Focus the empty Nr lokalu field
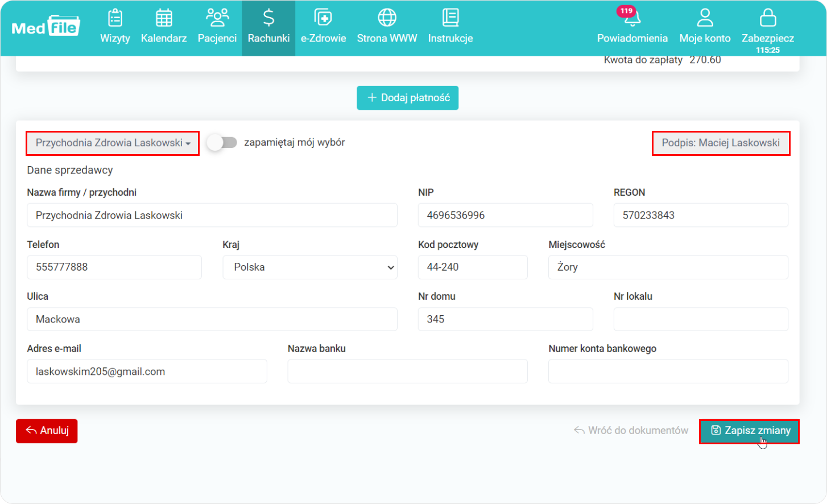Screen dimensions: 827x504 click(x=701, y=319)
